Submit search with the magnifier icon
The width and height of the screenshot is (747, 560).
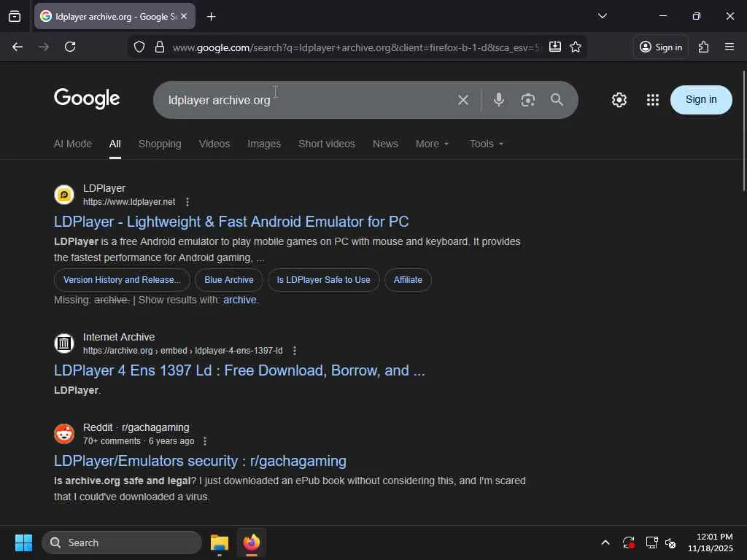pyautogui.click(x=557, y=99)
